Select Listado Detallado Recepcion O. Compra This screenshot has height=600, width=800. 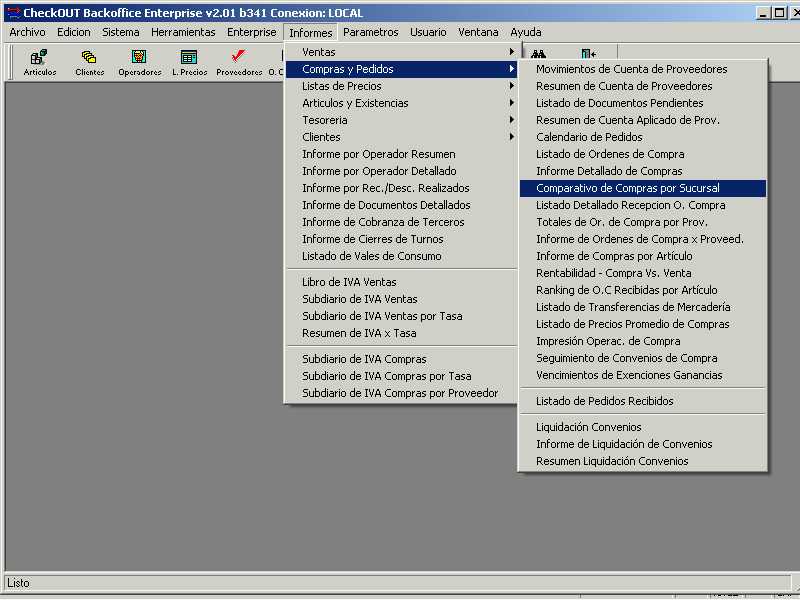coord(643,205)
